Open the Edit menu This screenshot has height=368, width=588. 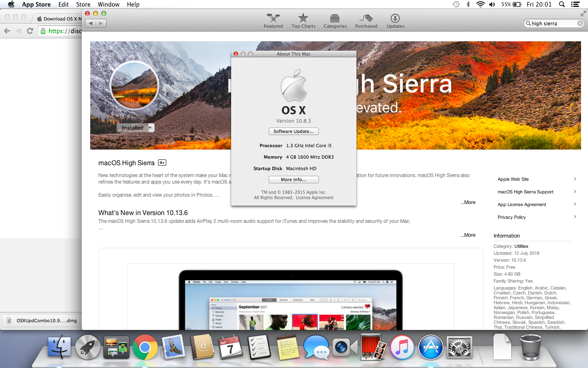(63, 4)
